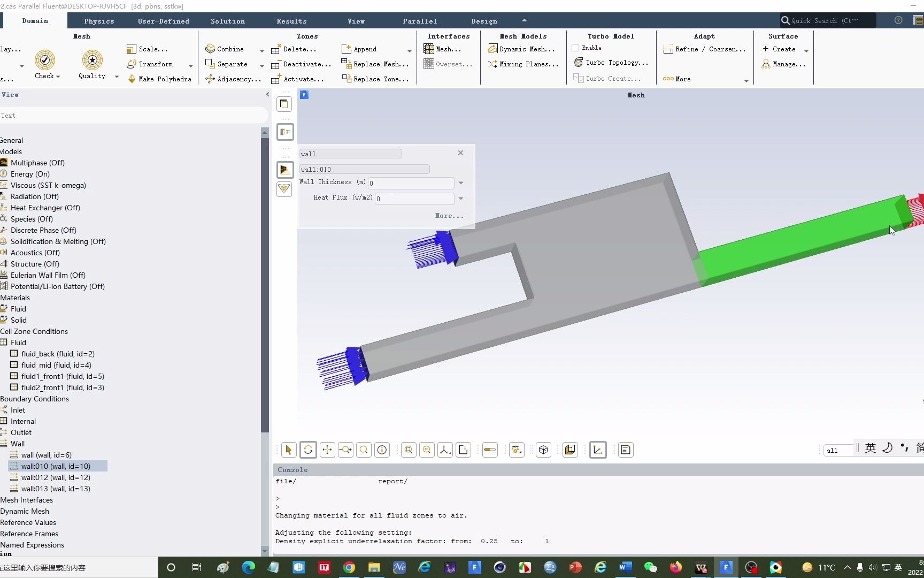
Task: Open the Combine dropdown arrow
Action: (262, 51)
